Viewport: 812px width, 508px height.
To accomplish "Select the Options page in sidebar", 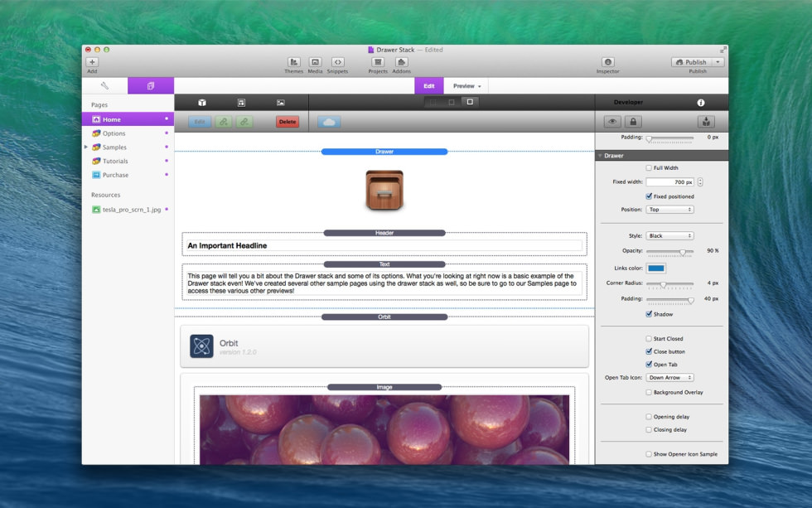I will [128, 133].
